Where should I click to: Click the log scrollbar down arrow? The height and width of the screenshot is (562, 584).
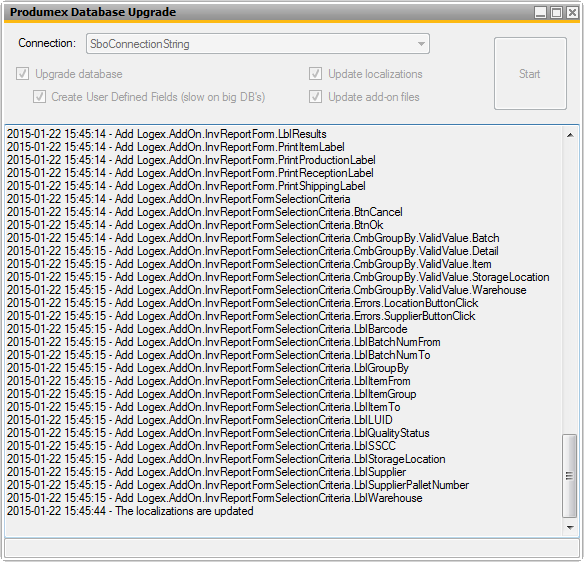pos(570,527)
